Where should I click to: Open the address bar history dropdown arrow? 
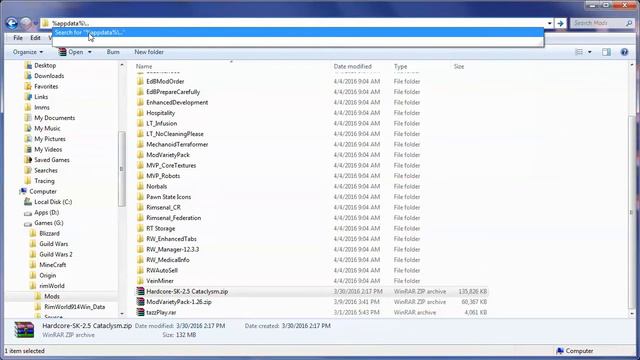tap(549, 23)
